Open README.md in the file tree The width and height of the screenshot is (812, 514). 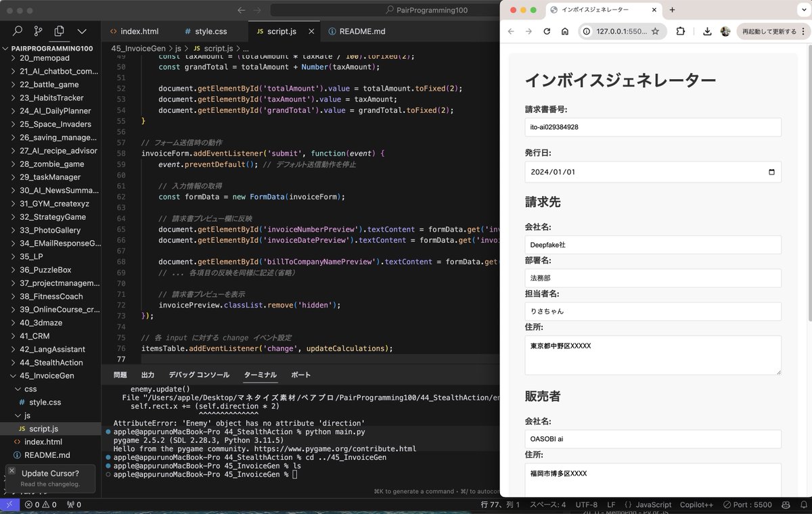[47, 455]
